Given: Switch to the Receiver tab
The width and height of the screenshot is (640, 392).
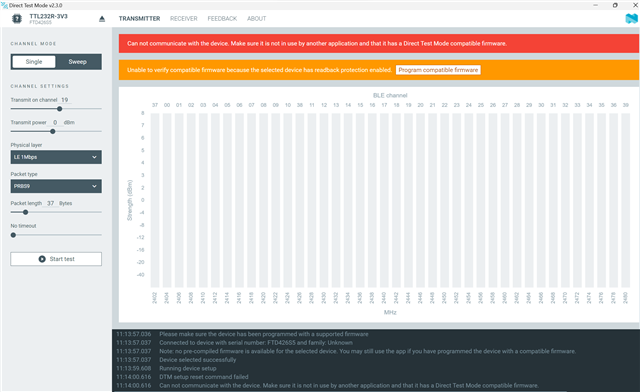Looking at the screenshot, I should click(x=184, y=19).
